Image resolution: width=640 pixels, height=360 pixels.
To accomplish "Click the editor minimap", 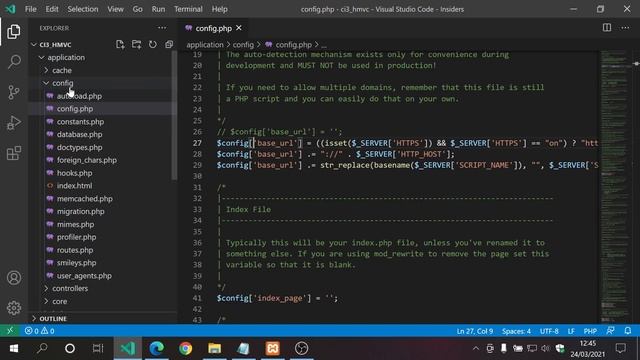I will (615, 186).
